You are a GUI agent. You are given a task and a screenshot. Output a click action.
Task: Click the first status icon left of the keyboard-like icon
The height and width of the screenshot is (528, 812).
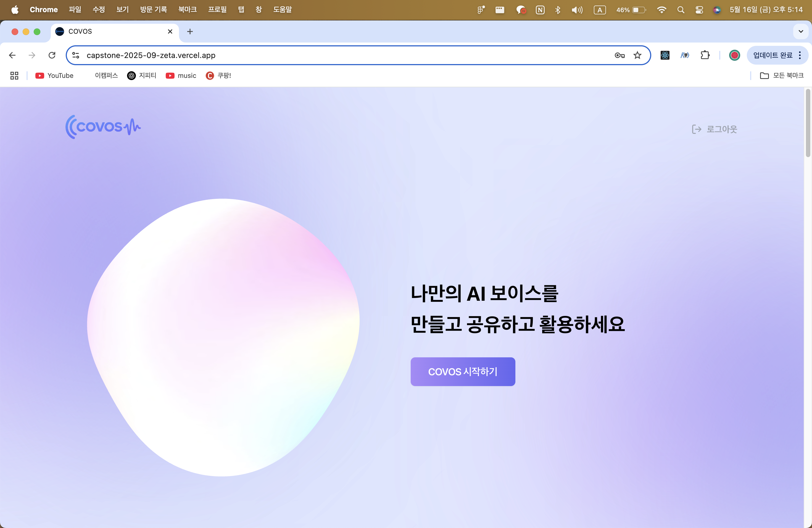coord(481,10)
